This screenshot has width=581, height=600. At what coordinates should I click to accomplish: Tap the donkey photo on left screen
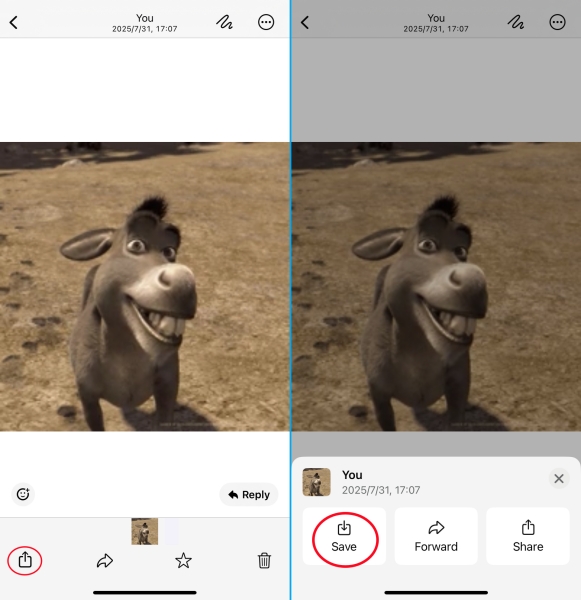pos(145,287)
